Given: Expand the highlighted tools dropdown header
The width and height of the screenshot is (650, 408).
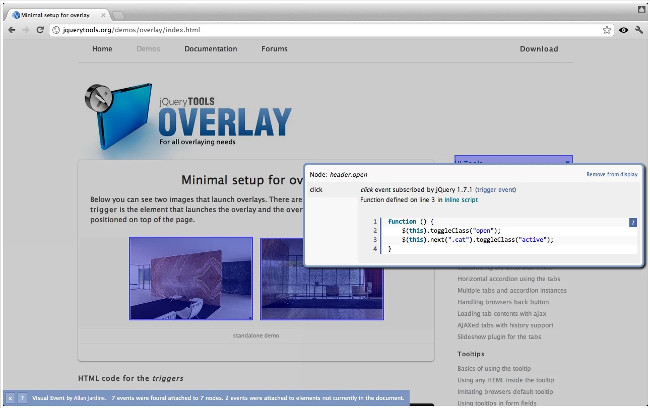Looking at the screenshot, I should (x=514, y=160).
